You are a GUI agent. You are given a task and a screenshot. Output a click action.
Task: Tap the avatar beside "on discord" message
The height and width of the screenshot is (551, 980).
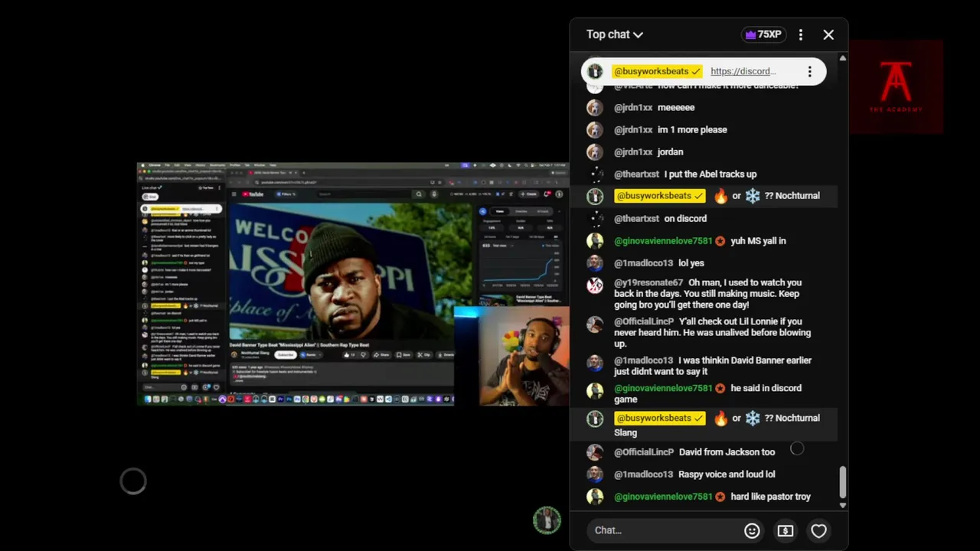pos(595,219)
